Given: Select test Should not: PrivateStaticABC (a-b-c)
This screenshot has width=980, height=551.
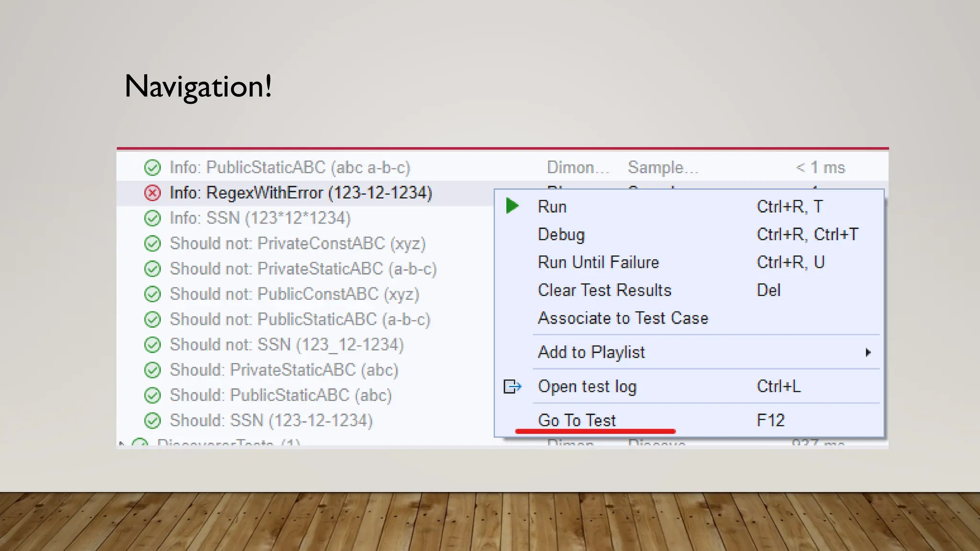Looking at the screenshot, I should (303, 269).
